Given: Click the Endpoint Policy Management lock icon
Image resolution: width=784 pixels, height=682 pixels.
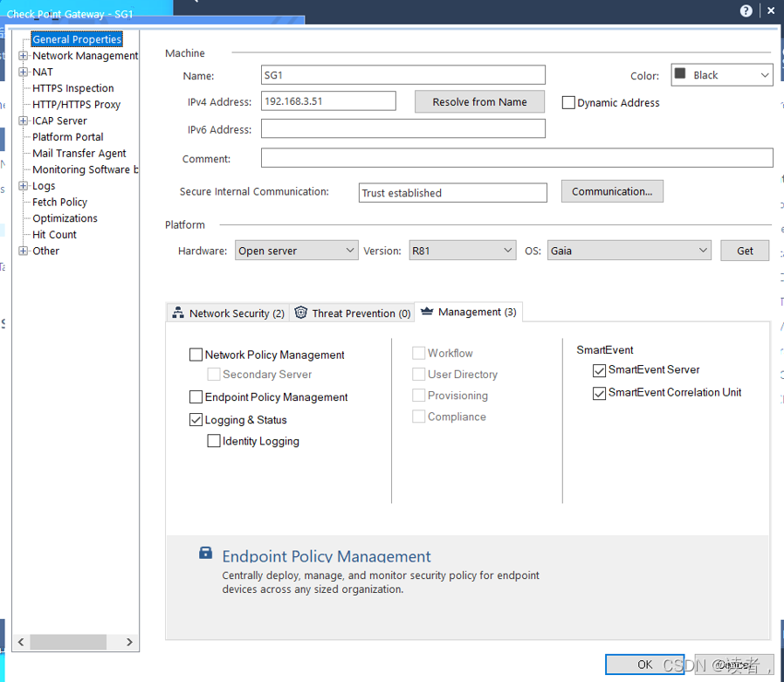Looking at the screenshot, I should point(205,553).
